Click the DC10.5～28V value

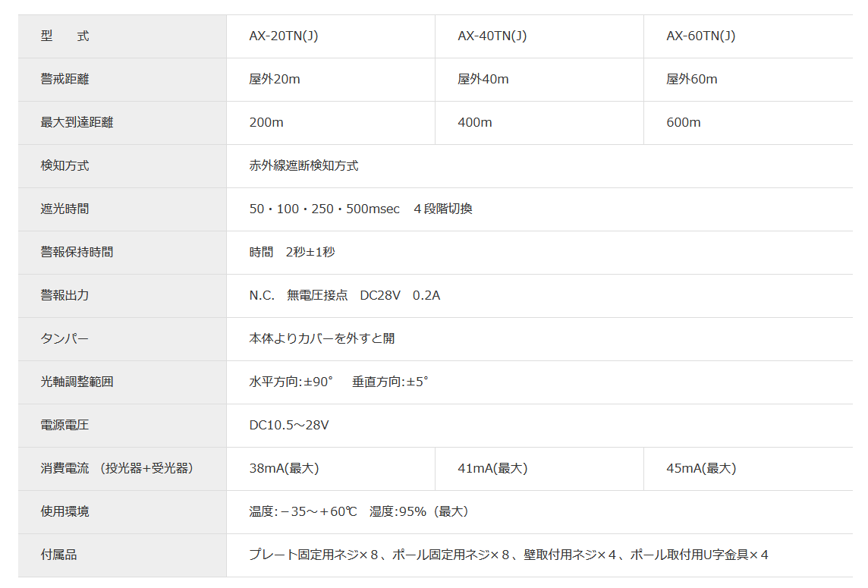[289, 425]
